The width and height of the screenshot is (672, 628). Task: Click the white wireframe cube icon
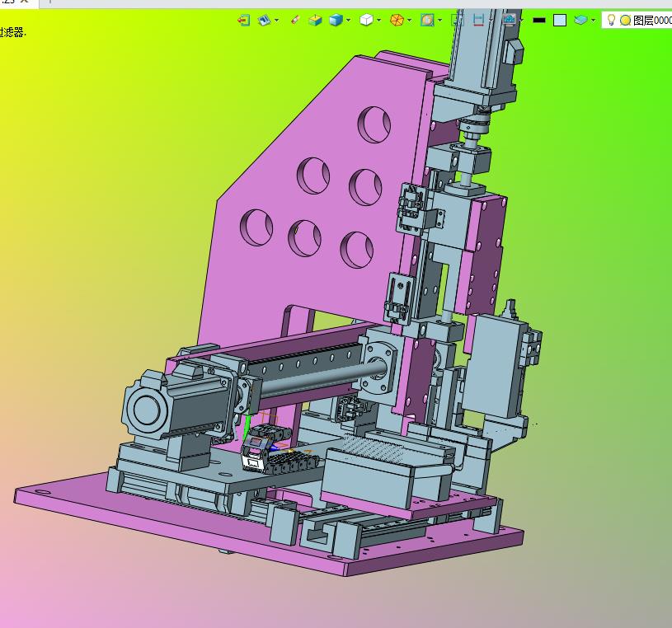pyautogui.click(x=366, y=20)
